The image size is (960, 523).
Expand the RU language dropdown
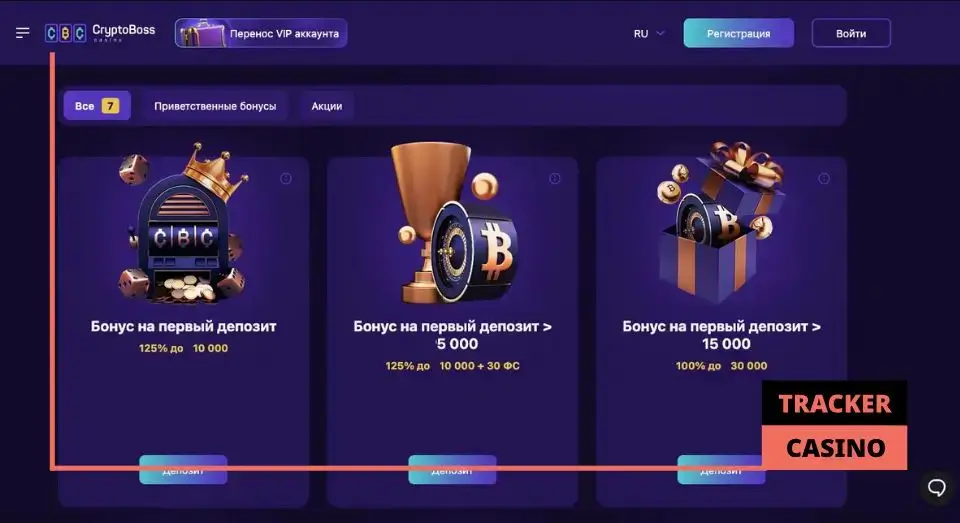pos(648,34)
